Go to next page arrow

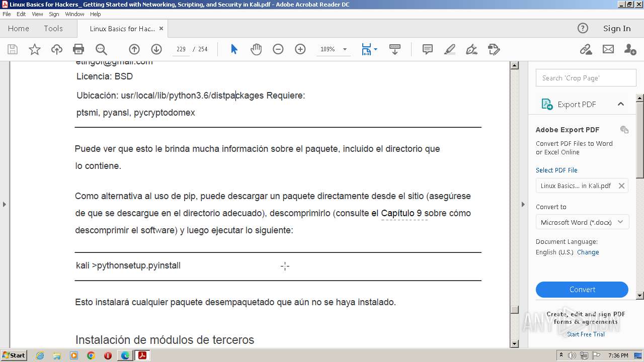coord(156,49)
